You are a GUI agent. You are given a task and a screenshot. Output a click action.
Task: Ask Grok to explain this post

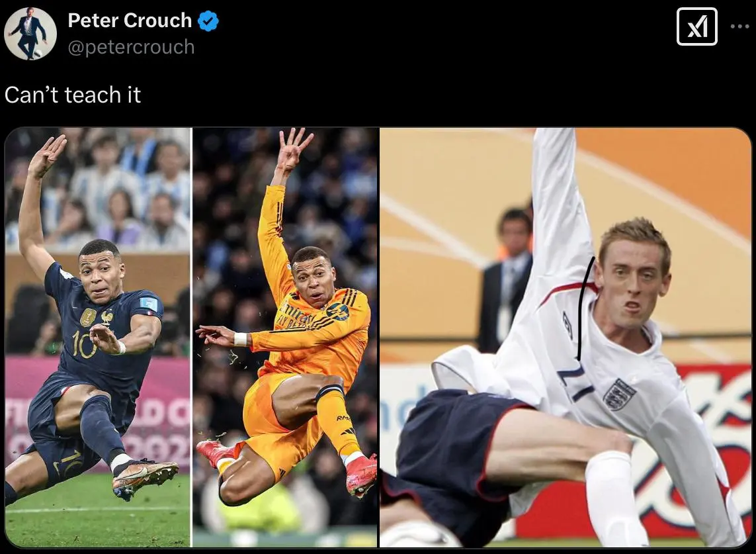click(x=696, y=26)
